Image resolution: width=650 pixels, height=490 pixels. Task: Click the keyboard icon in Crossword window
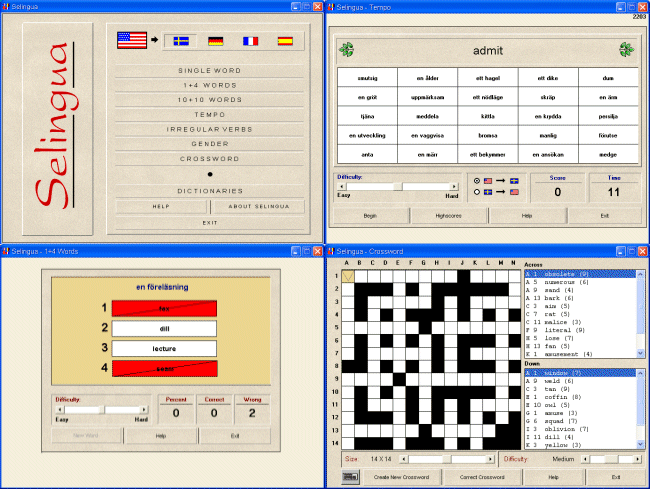[351, 477]
